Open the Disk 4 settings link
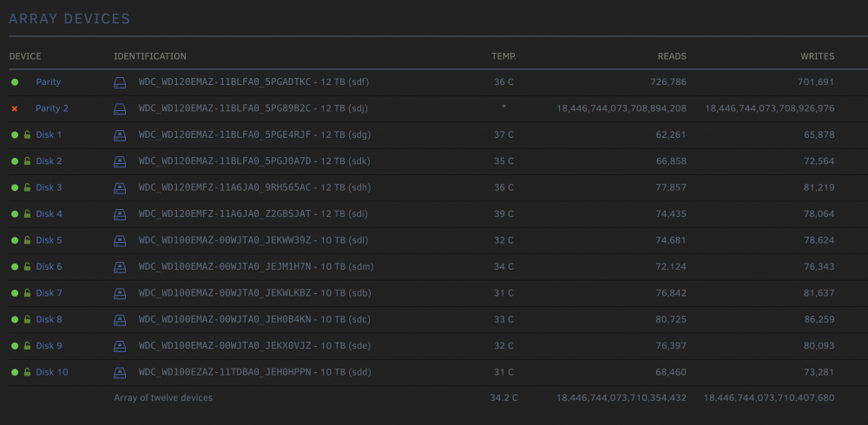Viewport: 868px width, 425px height. pos(49,213)
